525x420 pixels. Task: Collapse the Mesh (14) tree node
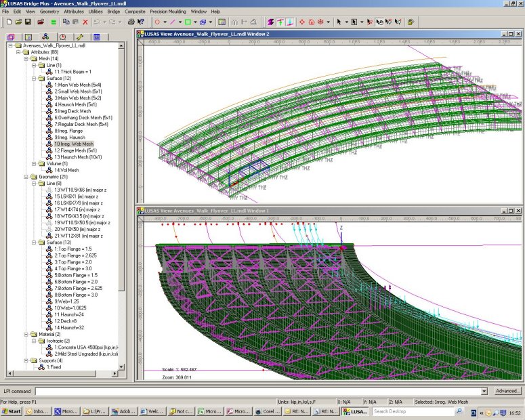point(26,58)
